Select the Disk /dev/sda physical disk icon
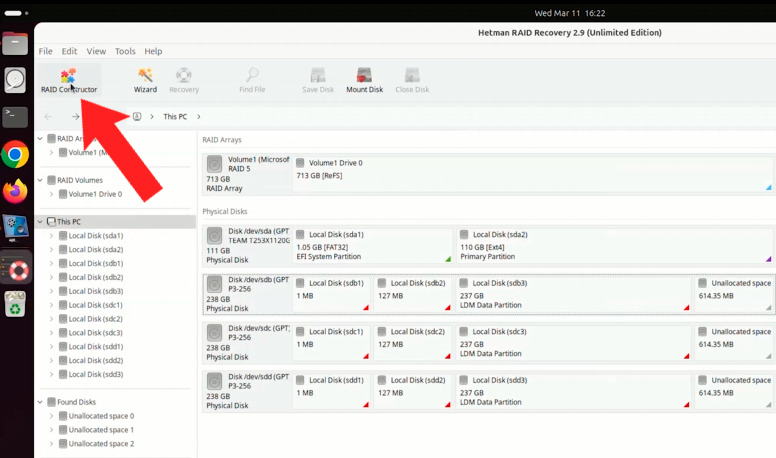The image size is (776, 458). pyautogui.click(x=214, y=236)
